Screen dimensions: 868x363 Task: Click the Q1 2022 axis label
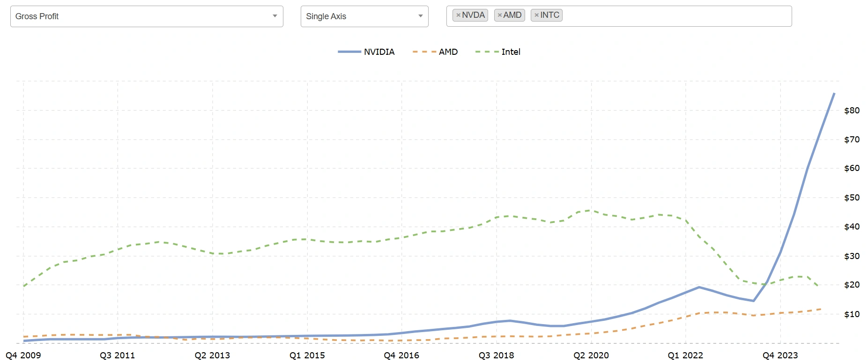[685, 356]
